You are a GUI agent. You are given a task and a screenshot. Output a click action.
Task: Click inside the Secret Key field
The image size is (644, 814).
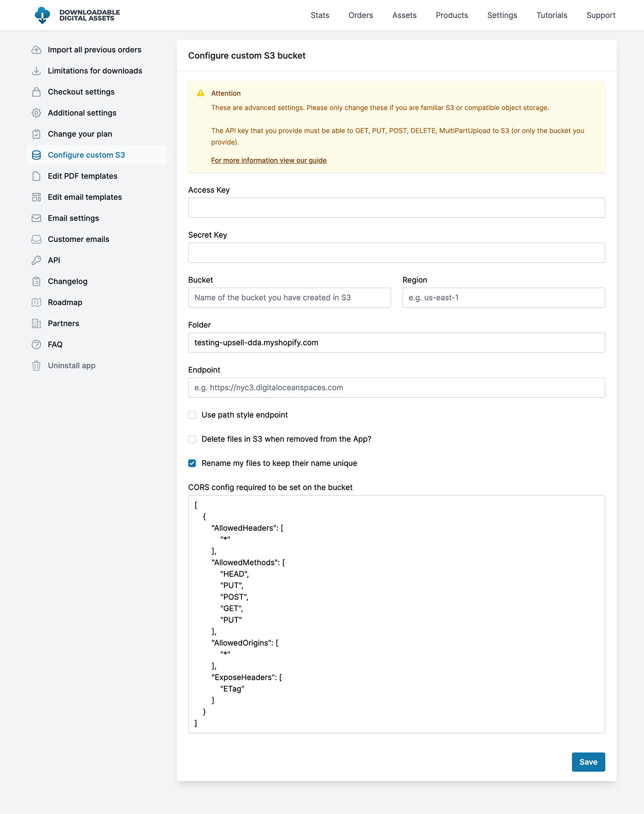tap(396, 252)
